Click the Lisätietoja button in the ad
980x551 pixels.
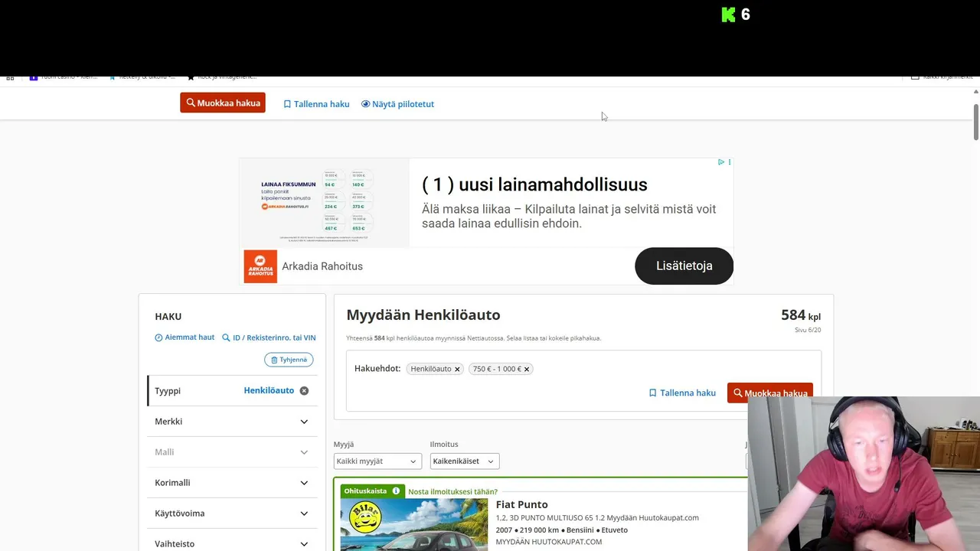pyautogui.click(x=684, y=266)
